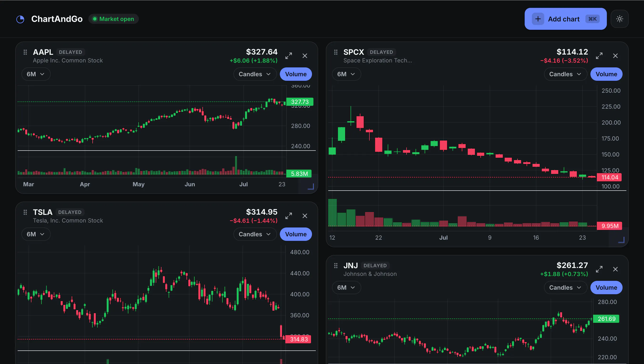Expand the TSLA chart to fullscreen
Viewport: 644px width, 364px height.
click(x=289, y=216)
